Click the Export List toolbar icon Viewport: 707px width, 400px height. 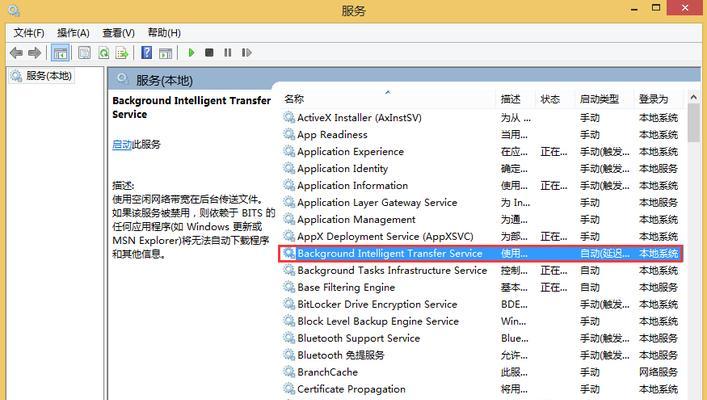tap(122, 53)
